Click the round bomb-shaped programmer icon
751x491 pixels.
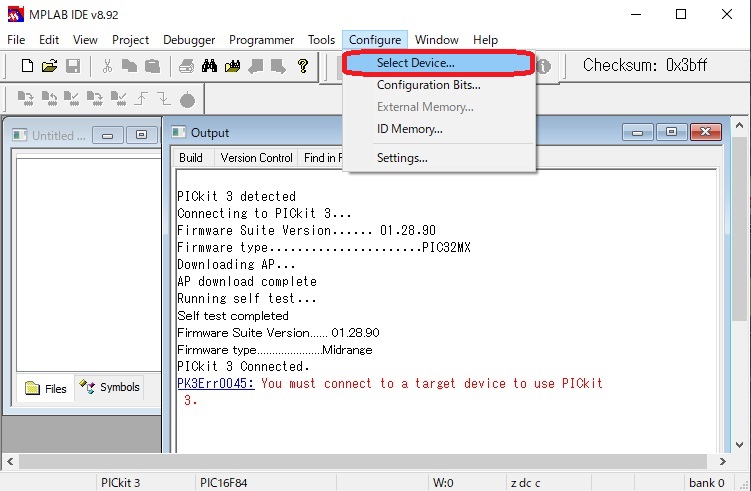pos(187,99)
